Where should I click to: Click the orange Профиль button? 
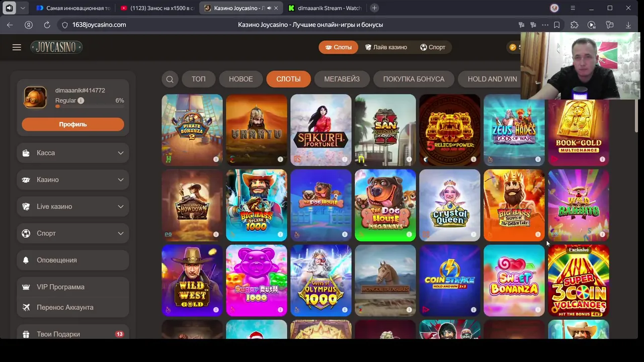[x=73, y=124]
